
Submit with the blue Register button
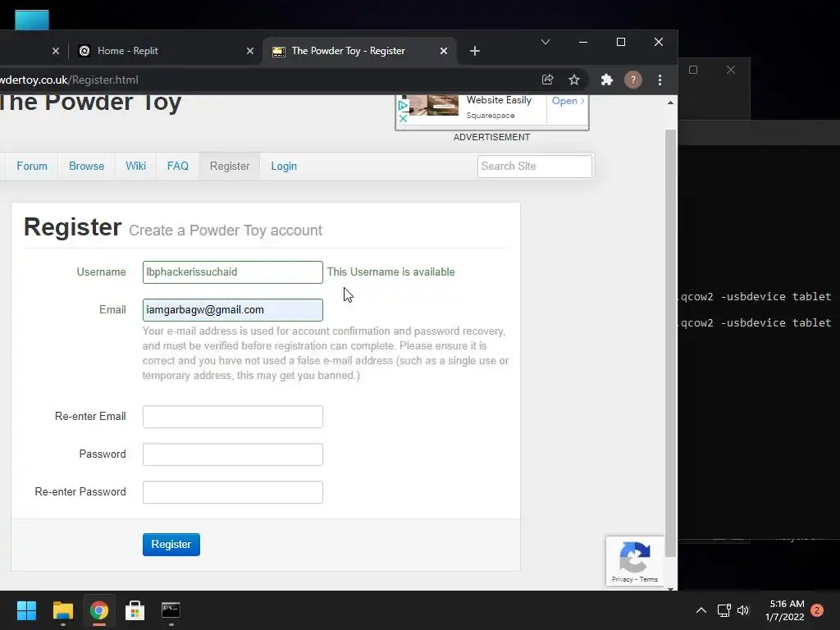pos(171,545)
